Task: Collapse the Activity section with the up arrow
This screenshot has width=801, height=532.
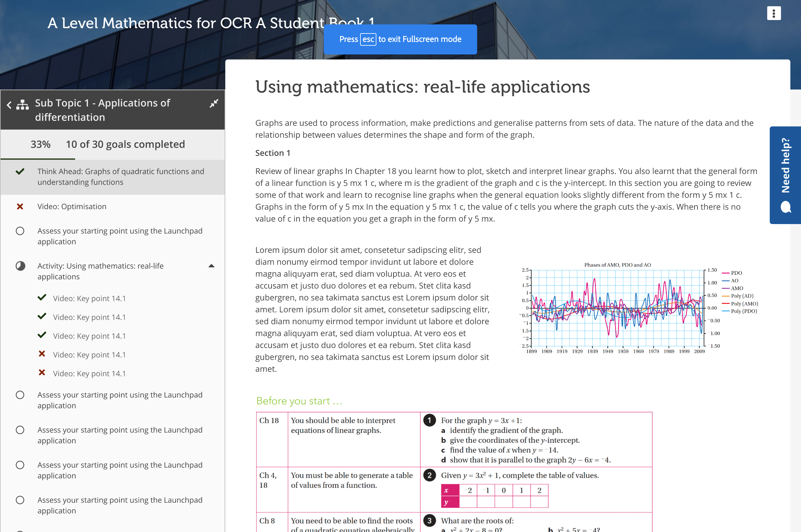Action: (x=212, y=266)
